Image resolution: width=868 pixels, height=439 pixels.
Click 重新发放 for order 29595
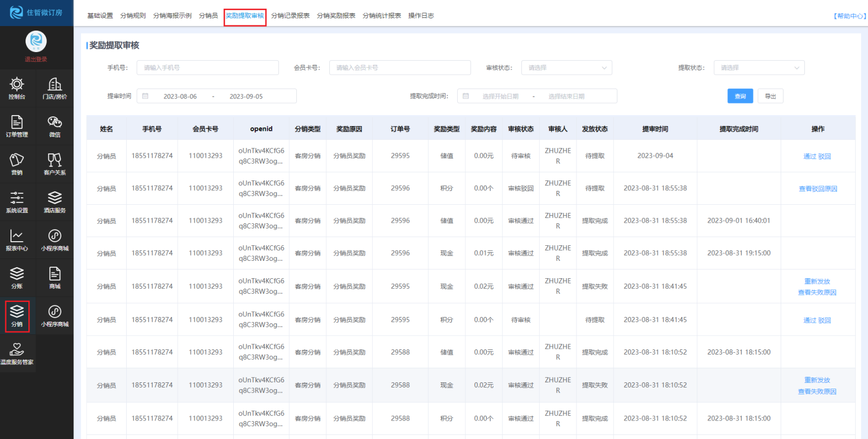point(818,281)
